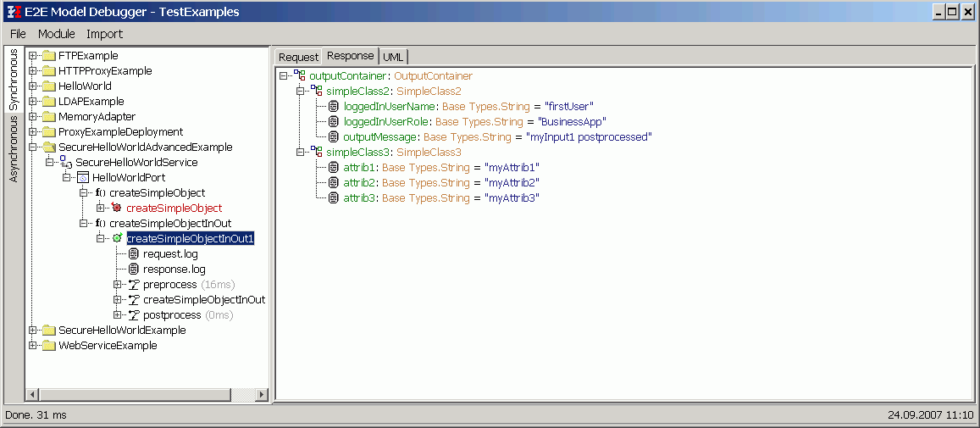
Task: Collapse the simpleClass2 node
Action: (x=300, y=92)
